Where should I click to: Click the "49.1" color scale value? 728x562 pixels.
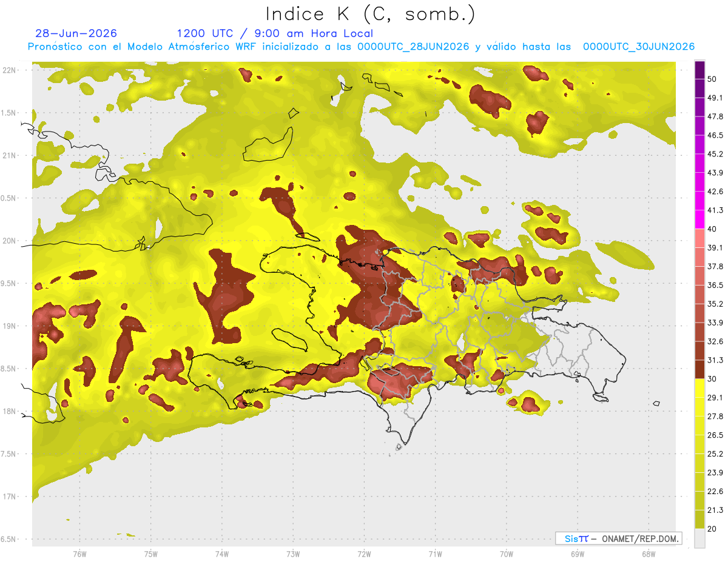(x=715, y=98)
